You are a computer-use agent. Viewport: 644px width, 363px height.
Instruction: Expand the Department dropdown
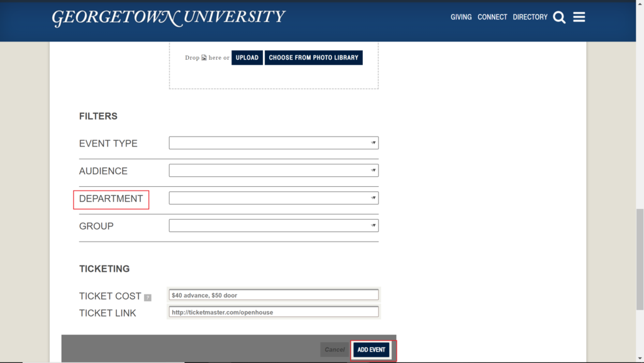[x=274, y=198]
